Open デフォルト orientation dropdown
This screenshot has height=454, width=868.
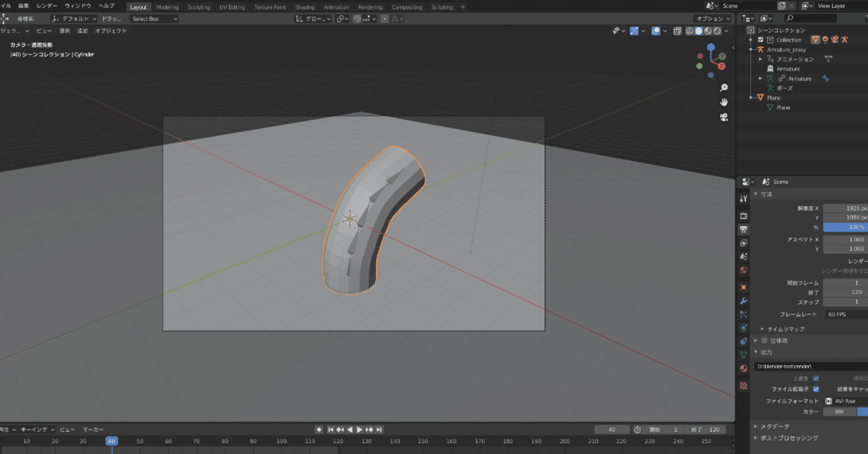[75, 19]
